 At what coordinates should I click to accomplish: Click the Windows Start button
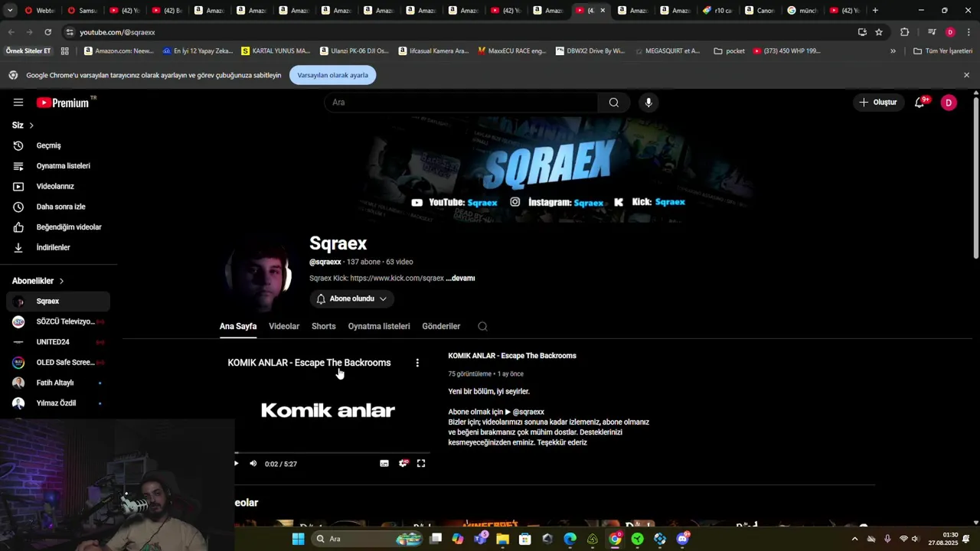tap(298, 539)
